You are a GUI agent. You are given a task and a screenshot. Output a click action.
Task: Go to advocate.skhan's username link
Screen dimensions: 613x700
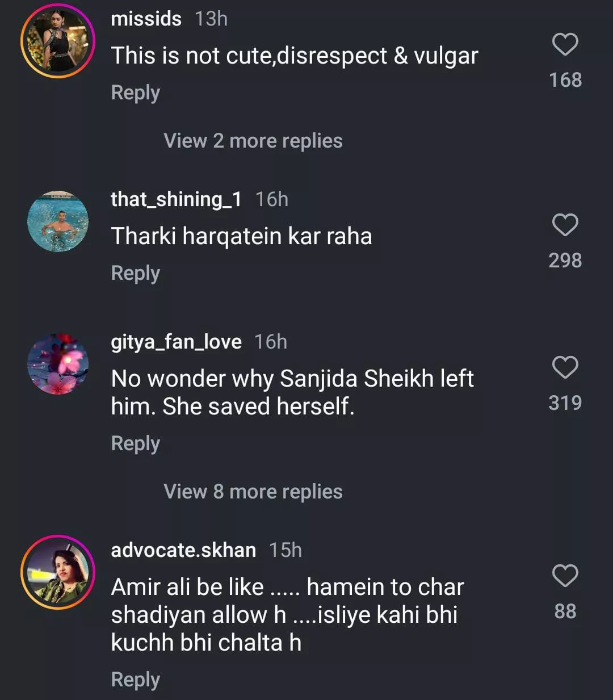pos(183,550)
